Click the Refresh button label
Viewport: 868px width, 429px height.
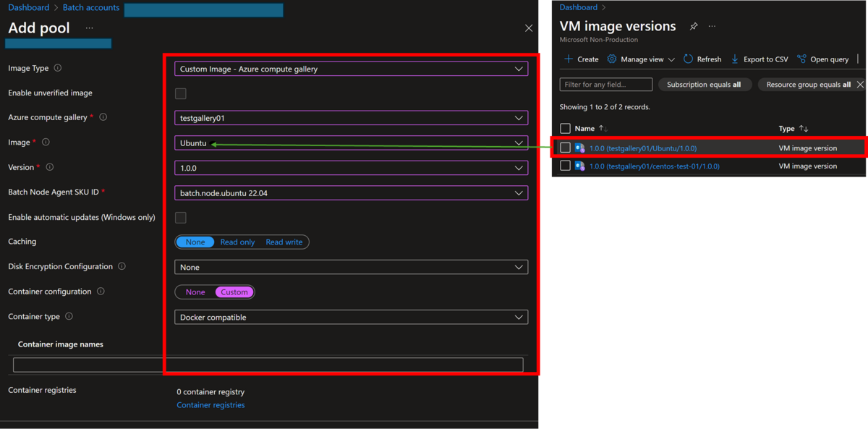[709, 59]
